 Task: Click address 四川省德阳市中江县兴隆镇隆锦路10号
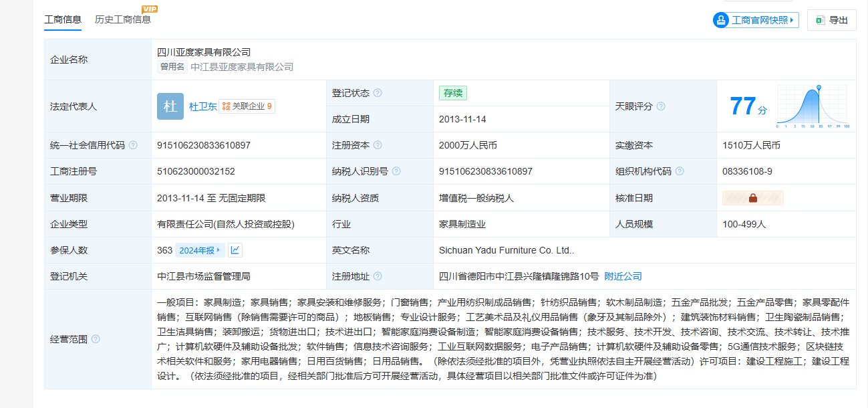pyautogui.click(x=519, y=276)
